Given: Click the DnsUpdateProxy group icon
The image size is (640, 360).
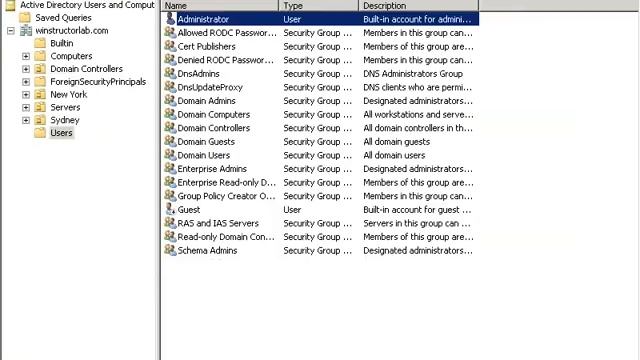Looking at the screenshot, I should [x=170, y=87].
